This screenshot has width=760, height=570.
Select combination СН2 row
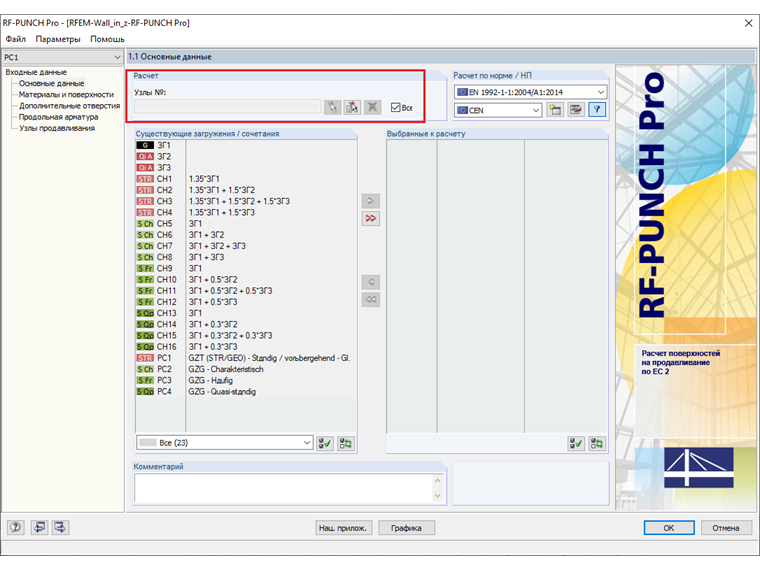pos(246,190)
